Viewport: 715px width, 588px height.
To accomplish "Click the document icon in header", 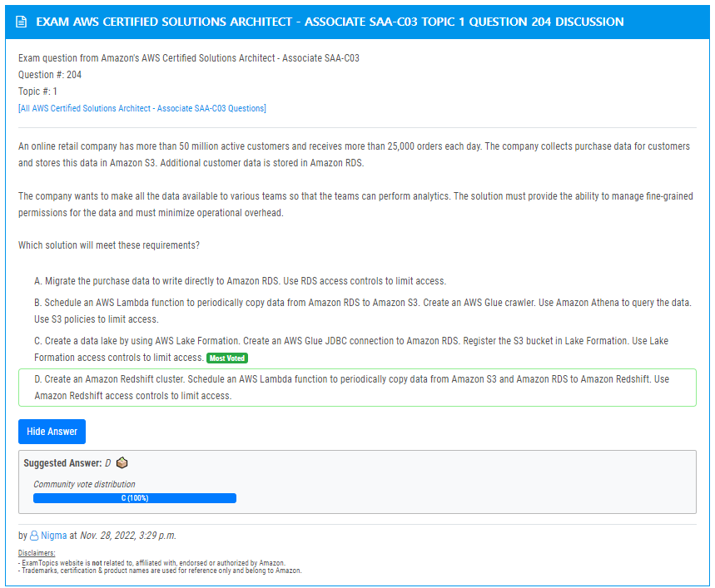I will (21, 22).
